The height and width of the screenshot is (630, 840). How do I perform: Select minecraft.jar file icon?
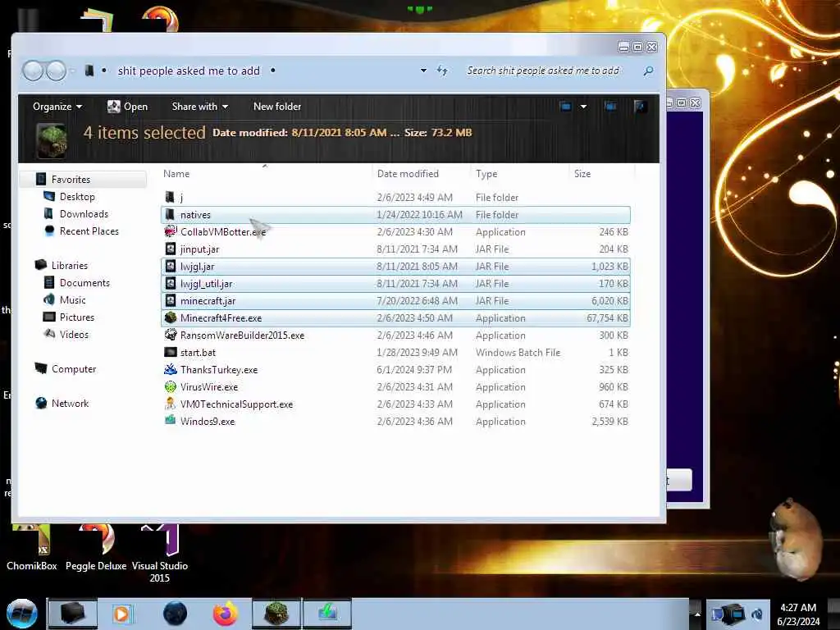pos(171,300)
